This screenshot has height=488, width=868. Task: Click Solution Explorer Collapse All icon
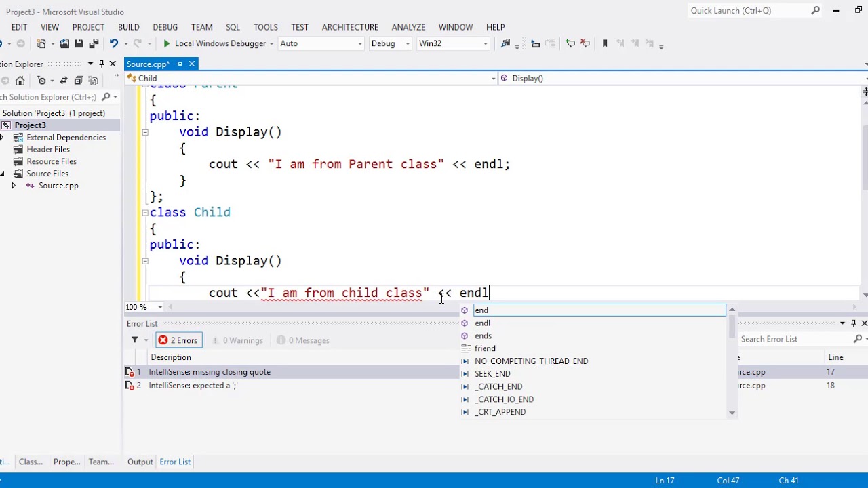(79, 81)
